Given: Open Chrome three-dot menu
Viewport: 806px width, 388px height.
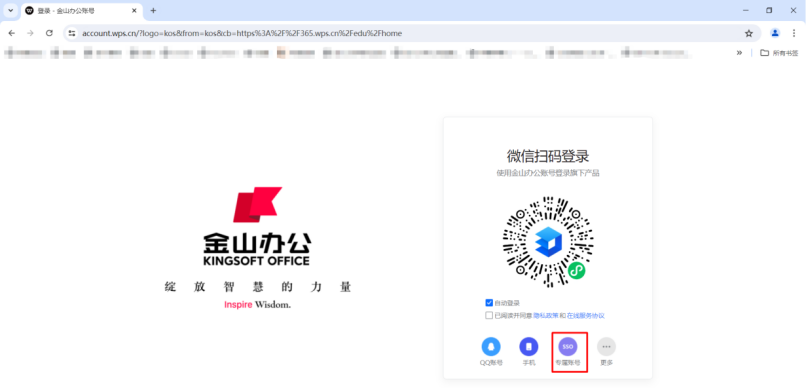Looking at the screenshot, I should pos(794,33).
